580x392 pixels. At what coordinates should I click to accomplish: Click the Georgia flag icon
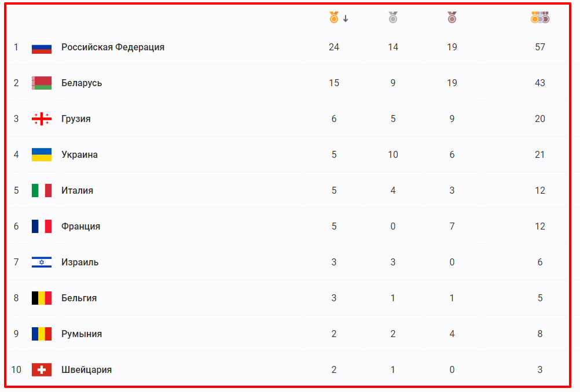(42, 119)
